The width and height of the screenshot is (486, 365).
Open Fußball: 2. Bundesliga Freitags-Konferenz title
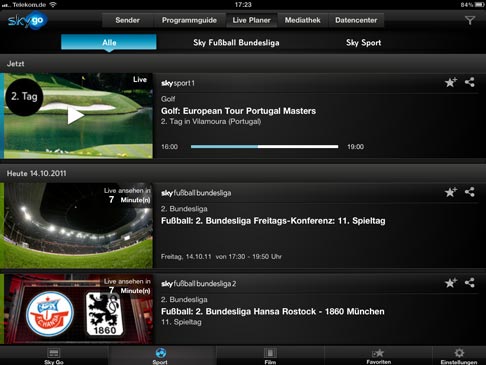[x=273, y=221]
